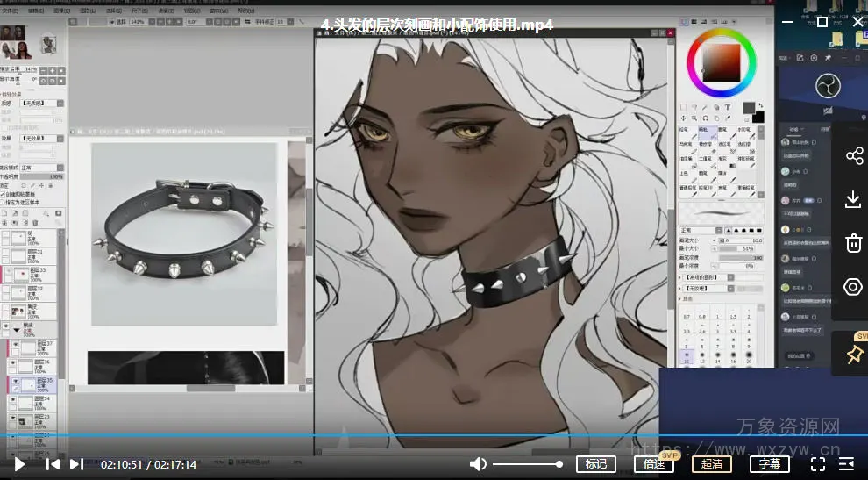
Task: Click the share icon on right sidebar
Action: [853, 156]
